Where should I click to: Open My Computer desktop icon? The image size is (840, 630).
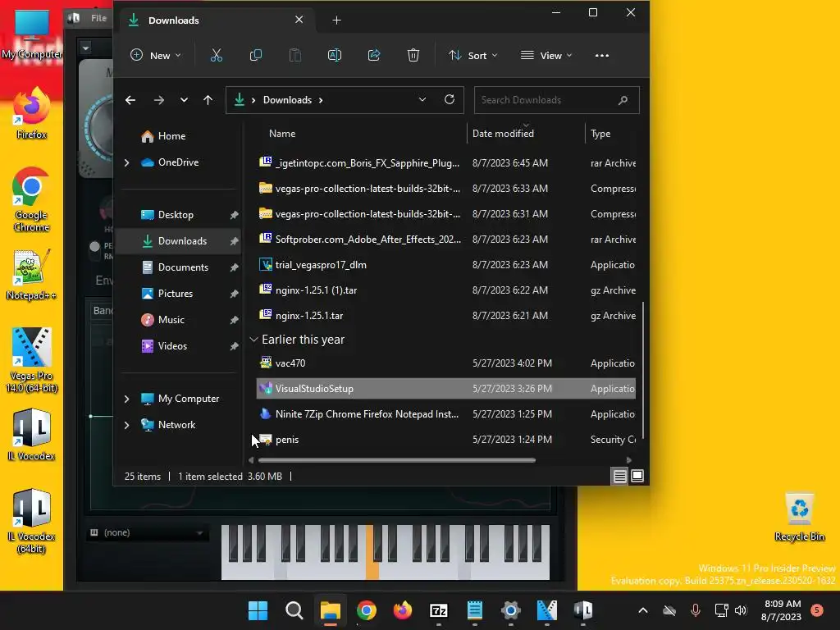32,33
